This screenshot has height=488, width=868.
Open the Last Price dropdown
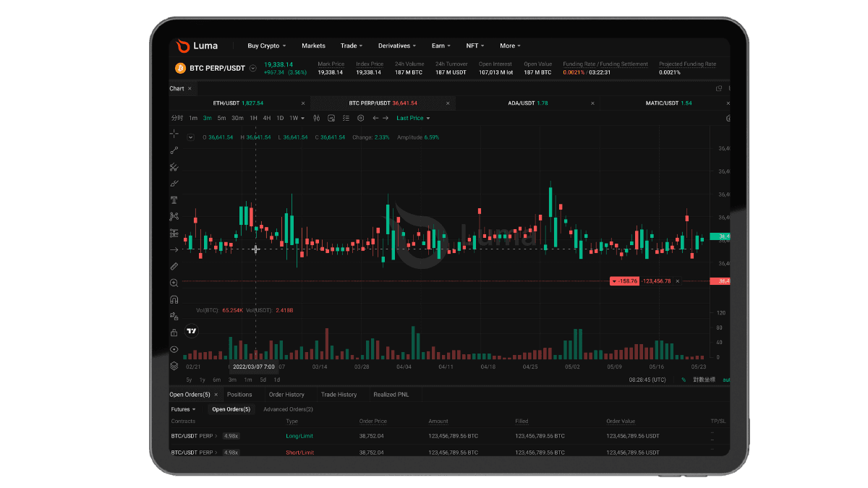click(x=413, y=118)
